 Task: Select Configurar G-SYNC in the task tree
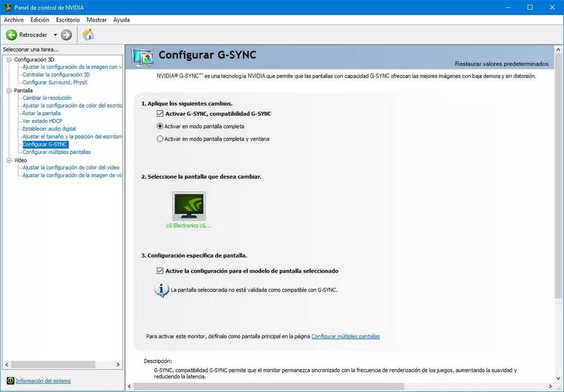45,144
